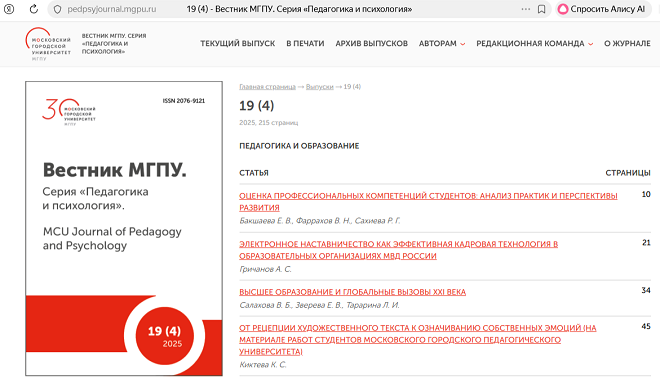Click the browser reload icon
This screenshot has height=379, width=660.
[34, 9]
